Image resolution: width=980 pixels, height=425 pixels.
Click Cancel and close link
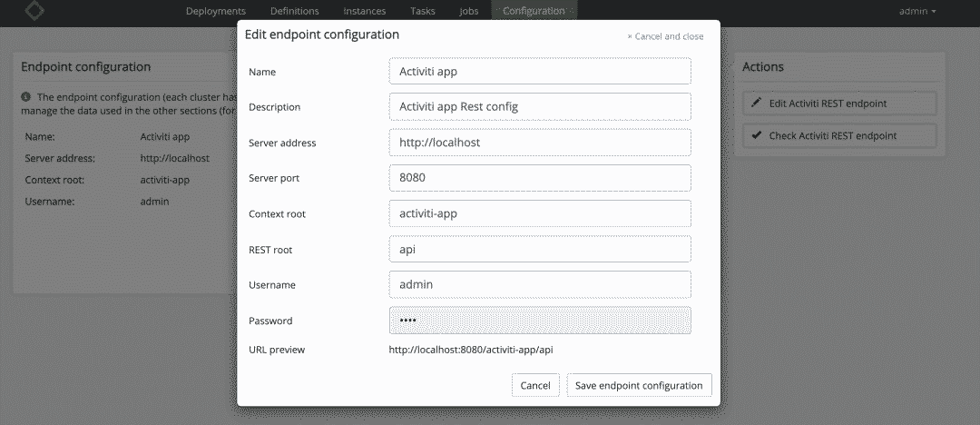point(665,36)
